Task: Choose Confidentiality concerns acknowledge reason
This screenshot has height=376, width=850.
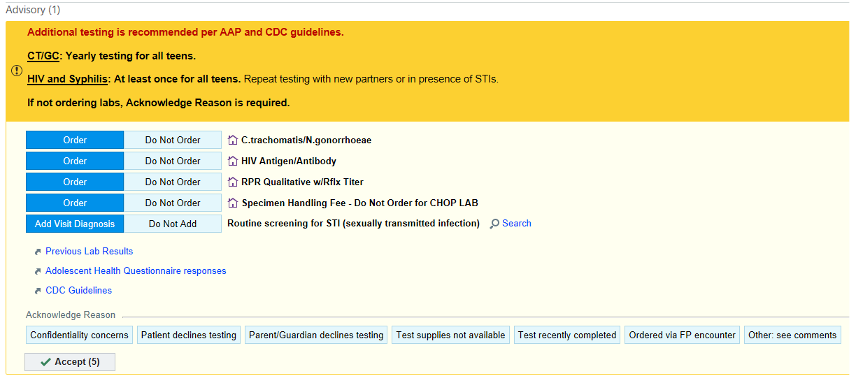Action: [79, 335]
